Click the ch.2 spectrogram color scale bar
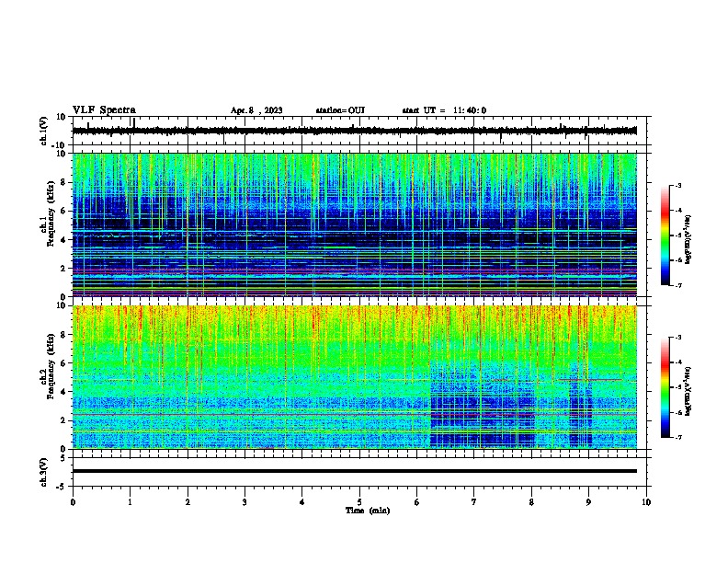The height and width of the screenshot is (563, 728). [665, 387]
